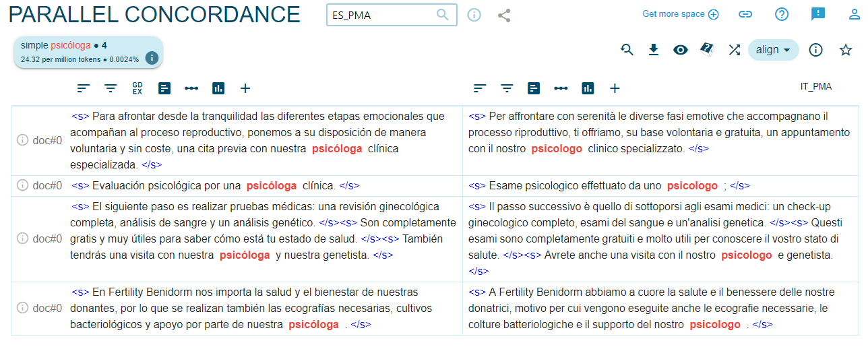Viewport: 868px width, 349px height.
Task: Expand the align dropdown
Action: (773, 50)
